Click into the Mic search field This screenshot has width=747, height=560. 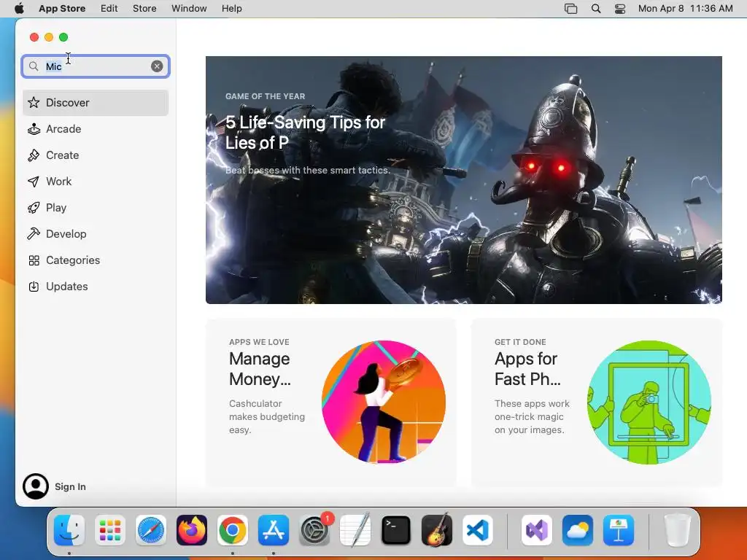96,66
